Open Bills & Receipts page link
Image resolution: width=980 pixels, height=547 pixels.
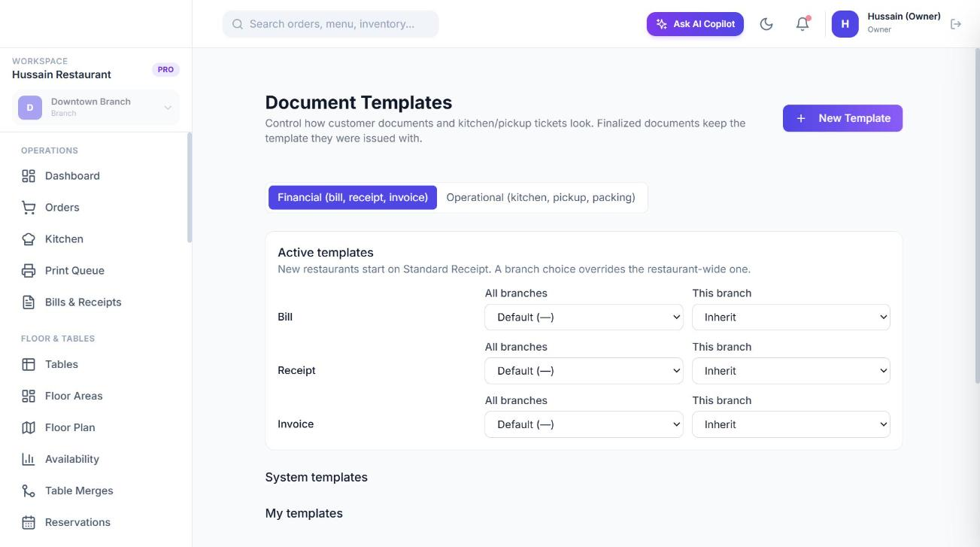pos(96,302)
